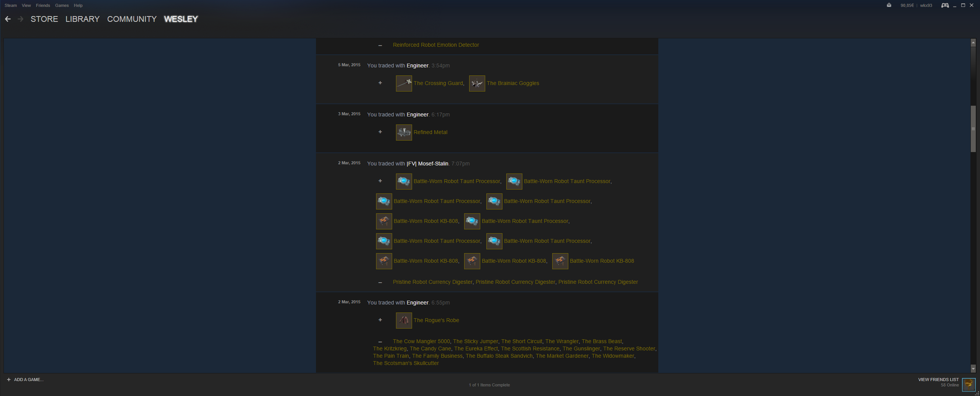Go back with the left arrow
The width and height of the screenshot is (980, 396).
tap(8, 19)
